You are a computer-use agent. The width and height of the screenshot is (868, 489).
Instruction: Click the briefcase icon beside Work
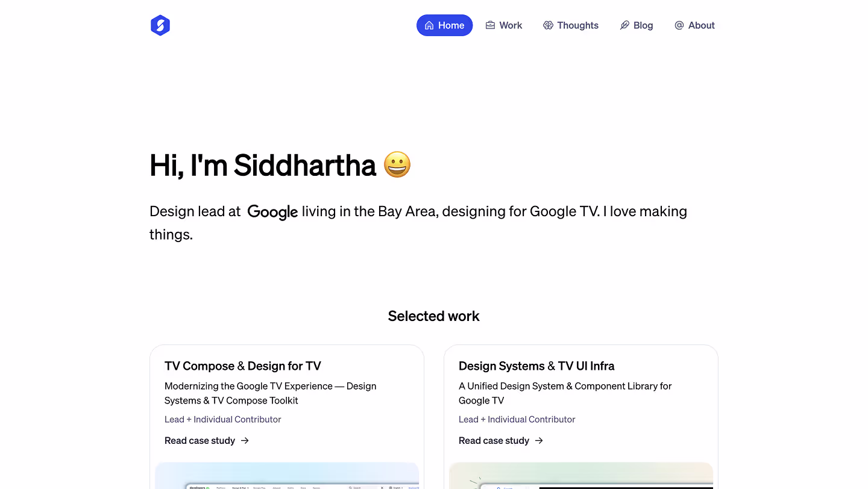[490, 25]
